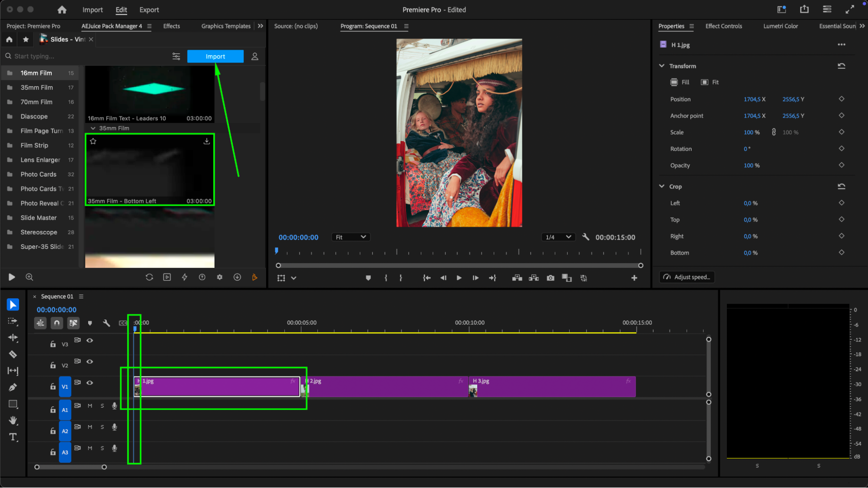Click the Adjust speed button
This screenshot has height=488, width=868.
click(687, 277)
